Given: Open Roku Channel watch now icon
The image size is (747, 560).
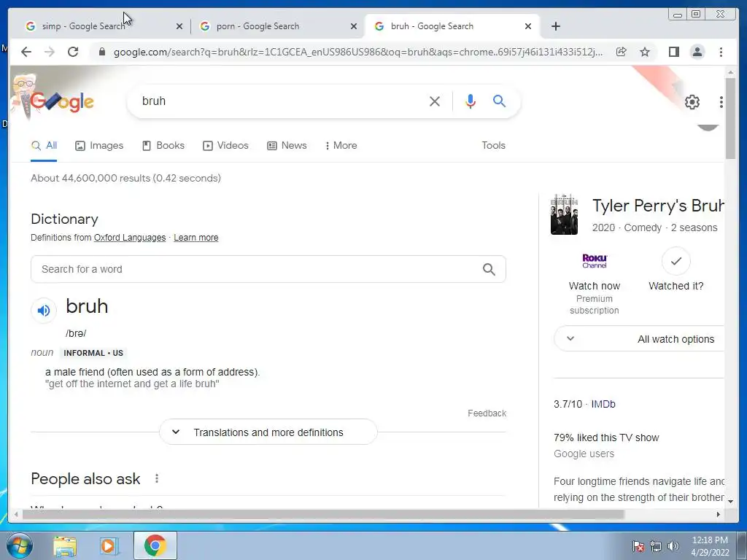Looking at the screenshot, I should tap(595, 261).
